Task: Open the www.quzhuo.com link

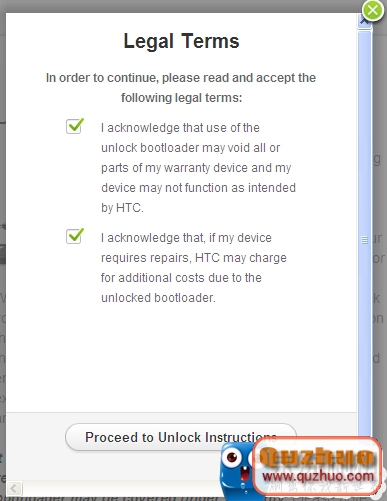Action: click(x=318, y=476)
